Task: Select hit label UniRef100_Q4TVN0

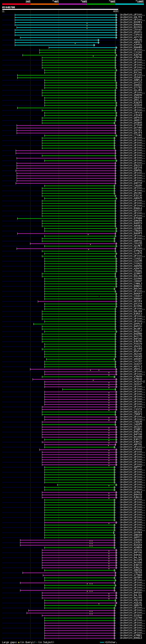Action: pyautogui.click(x=131, y=128)
